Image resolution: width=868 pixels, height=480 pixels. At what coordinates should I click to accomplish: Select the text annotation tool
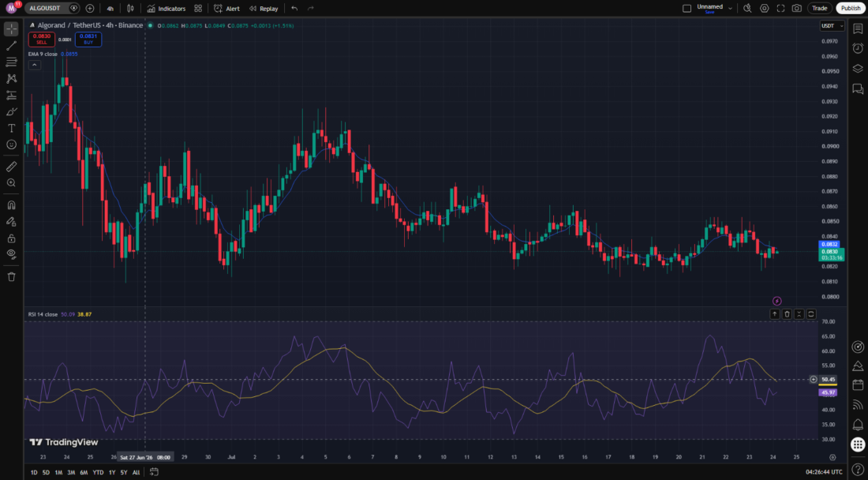pyautogui.click(x=12, y=128)
